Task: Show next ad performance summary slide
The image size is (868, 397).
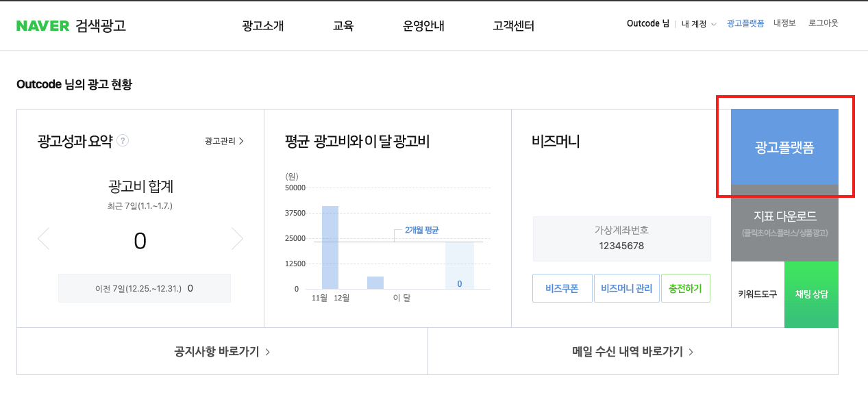Action: tap(237, 238)
